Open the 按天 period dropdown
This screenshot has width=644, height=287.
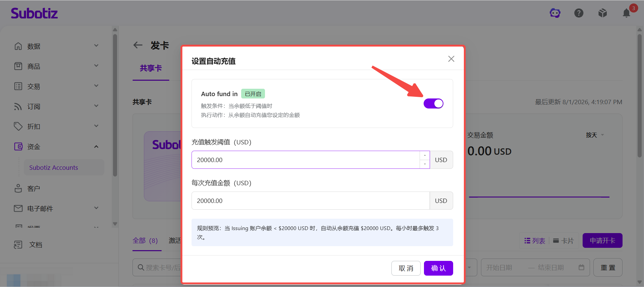595,135
